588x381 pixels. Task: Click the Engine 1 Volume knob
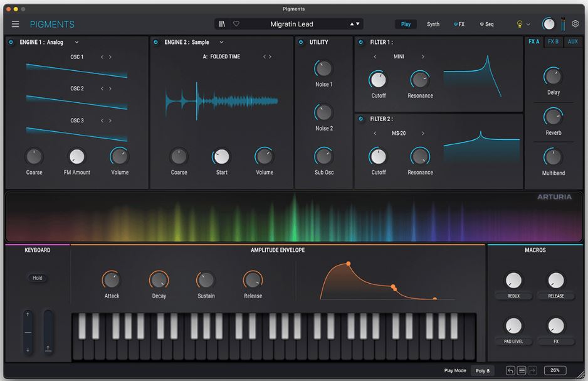(x=120, y=156)
